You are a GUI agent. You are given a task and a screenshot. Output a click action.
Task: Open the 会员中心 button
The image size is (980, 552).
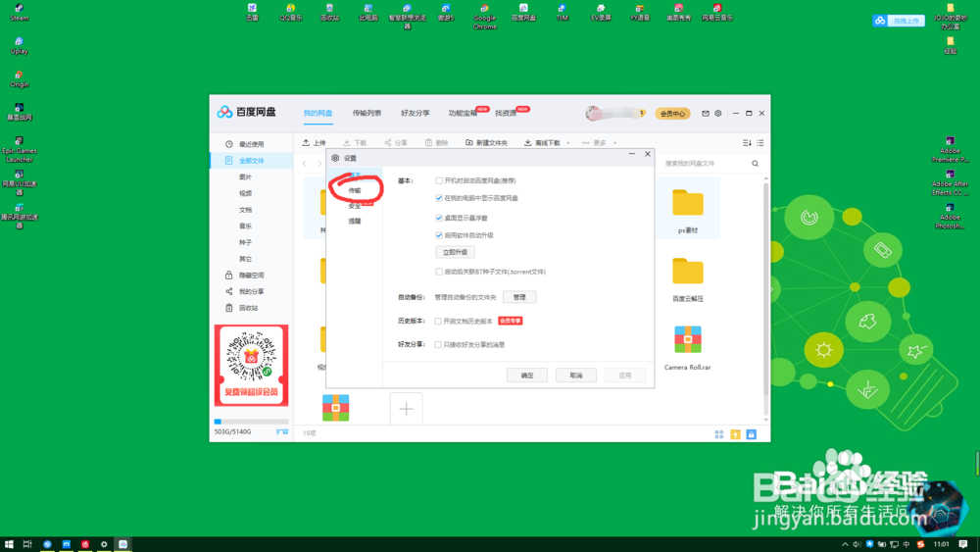(672, 114)
